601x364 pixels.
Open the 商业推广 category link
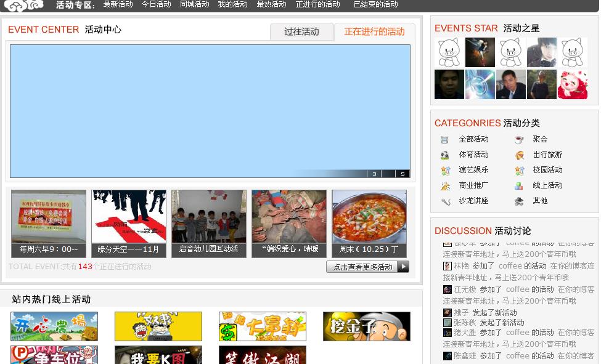[474, 185]
